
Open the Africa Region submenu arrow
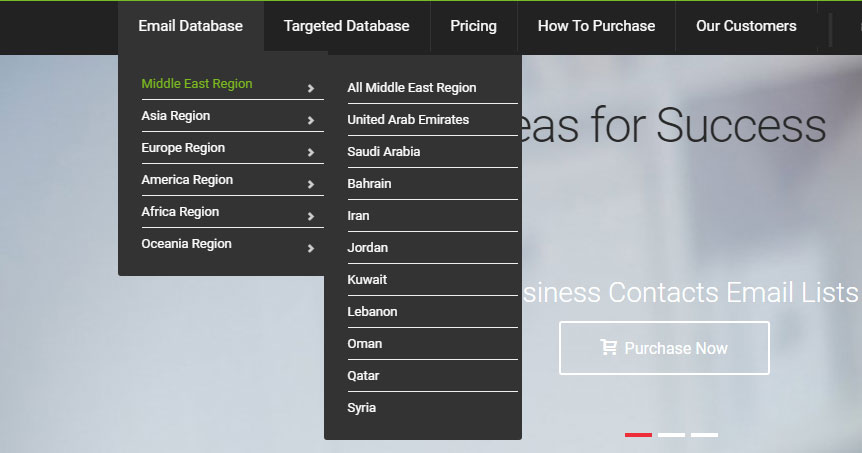pyautogui.click(x=311, y=216)
